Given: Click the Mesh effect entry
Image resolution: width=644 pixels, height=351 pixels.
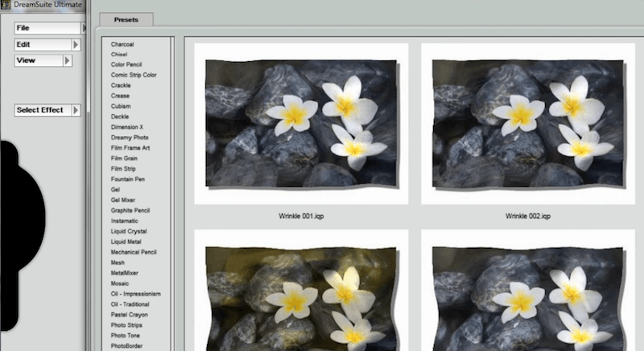Looking at the screenshot, I should (118, 262).
